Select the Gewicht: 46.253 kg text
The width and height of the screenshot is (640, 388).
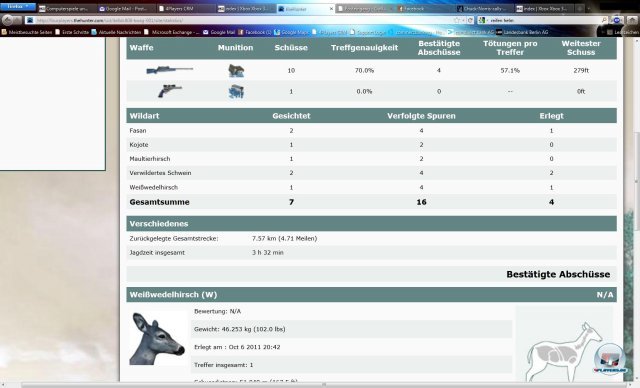[240, 329]
